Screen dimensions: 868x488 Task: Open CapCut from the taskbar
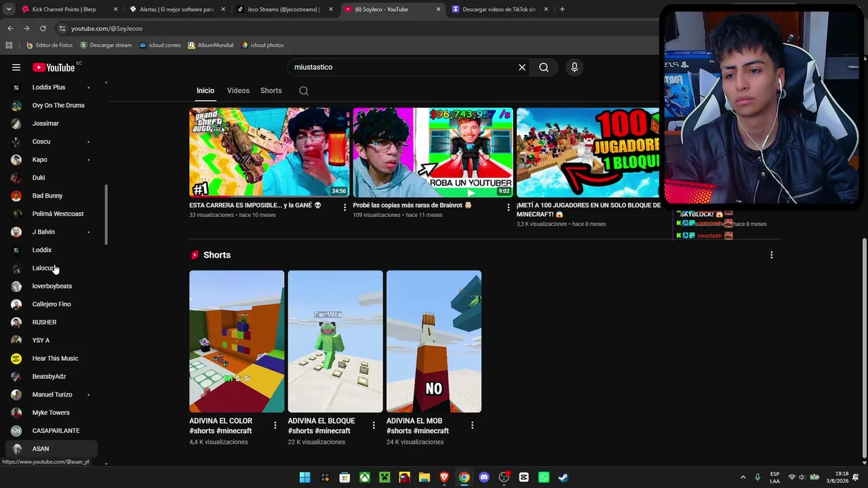(x=524, y=477)
